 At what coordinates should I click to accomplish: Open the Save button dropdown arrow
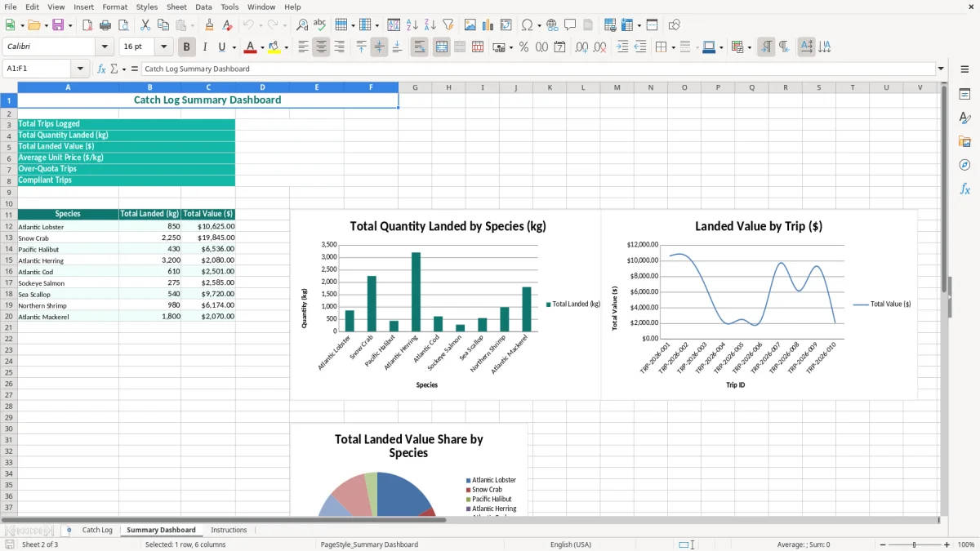pyautogui.click(x=70, y=25)
